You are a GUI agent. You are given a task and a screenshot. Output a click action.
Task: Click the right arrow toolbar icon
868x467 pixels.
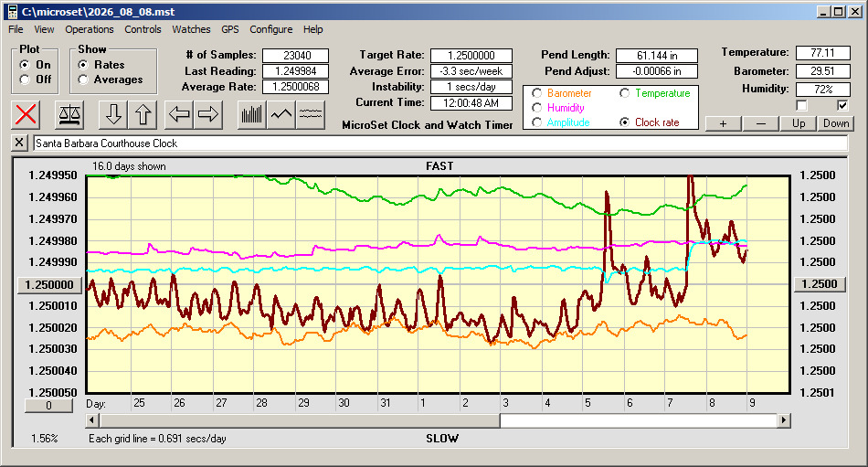[208, 114]
